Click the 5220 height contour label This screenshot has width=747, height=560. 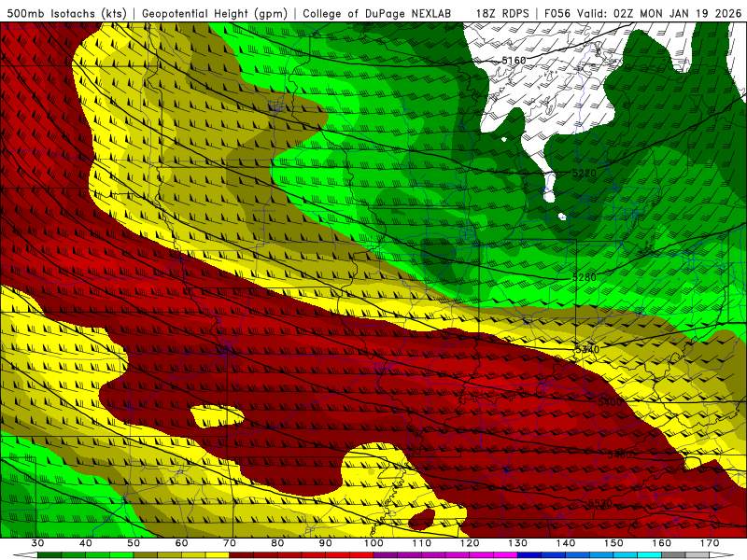click(x=585, y=173)
